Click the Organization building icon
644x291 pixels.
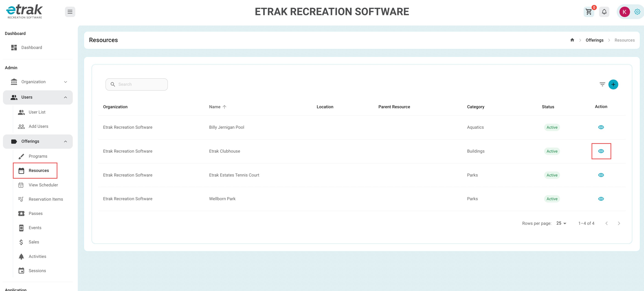click(x=14, y=82)
